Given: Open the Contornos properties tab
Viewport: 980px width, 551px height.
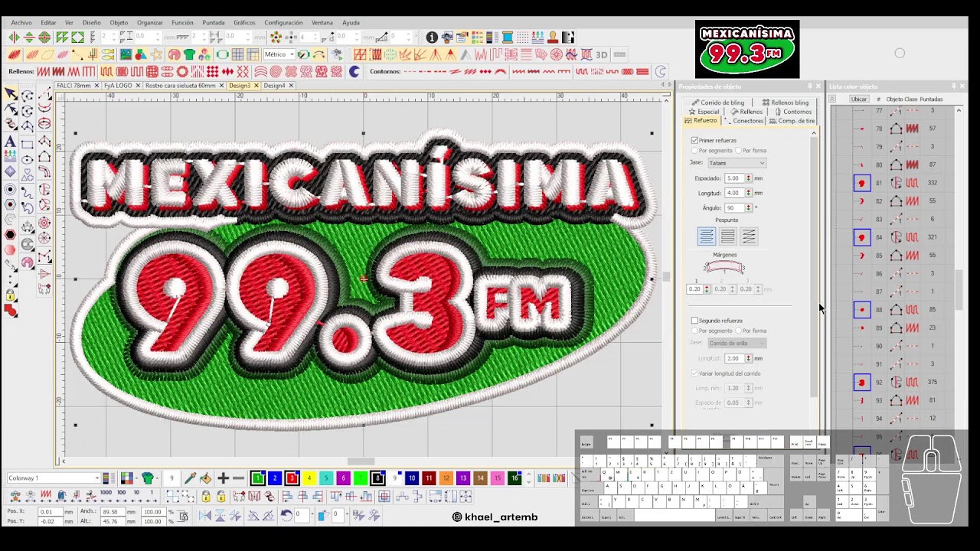Looking at the screenshot, I should tap(793, 112).
